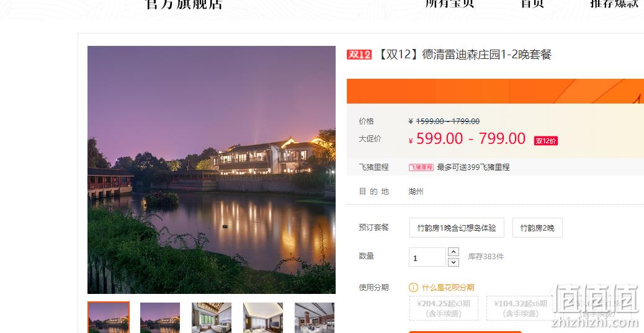Click the 双12 red badge icon before title
The width and height of the screenshot is (644, 333).
[x=359, y=55]
